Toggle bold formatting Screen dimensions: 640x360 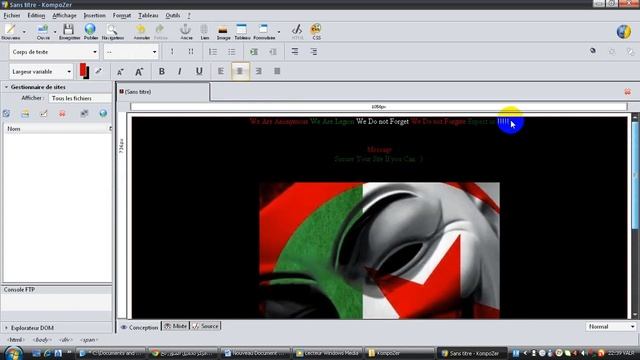(x=162, y=71)
